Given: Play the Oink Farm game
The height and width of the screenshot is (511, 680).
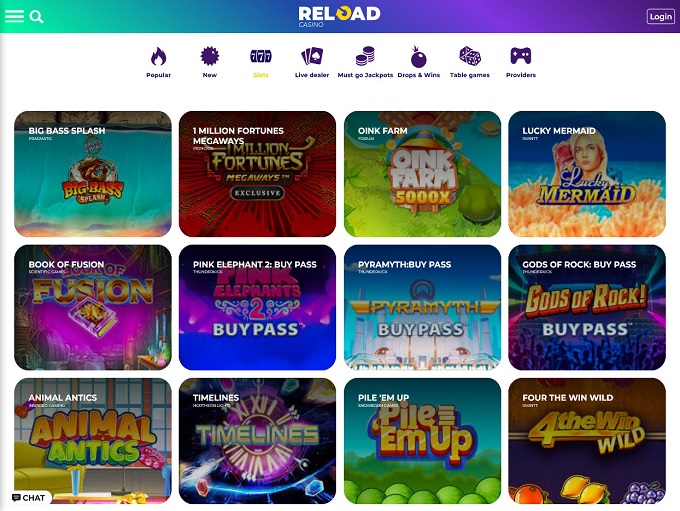Looking at the screenshot, I should pos(422,174).
